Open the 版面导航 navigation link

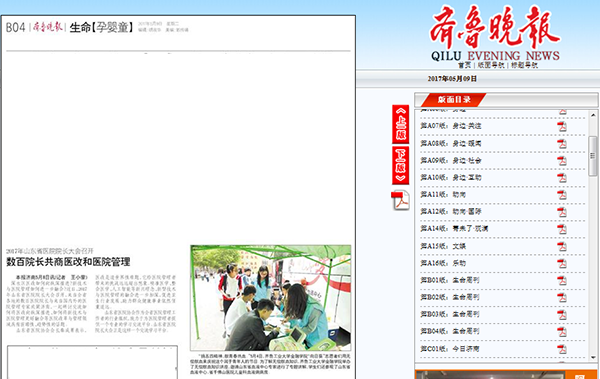point(491,65)
